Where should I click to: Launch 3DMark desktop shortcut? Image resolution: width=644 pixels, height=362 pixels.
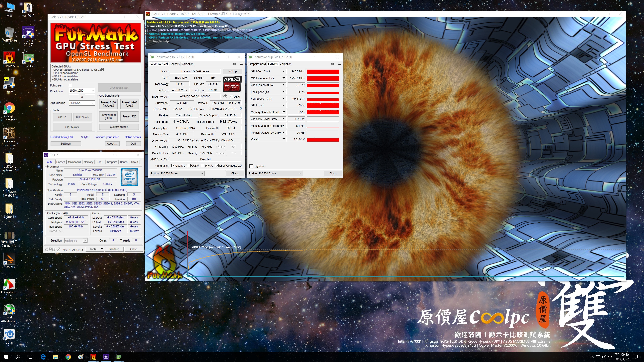coord(9,261)
